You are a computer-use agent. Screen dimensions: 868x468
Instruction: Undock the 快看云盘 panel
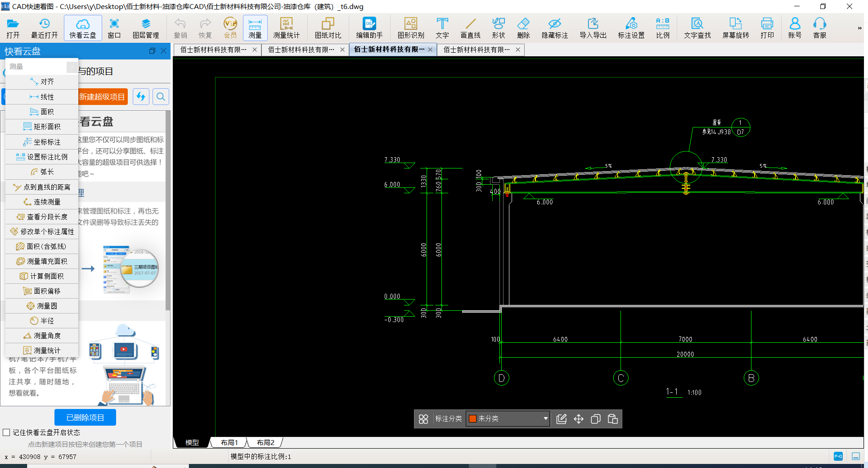click(x=152, y=51)
